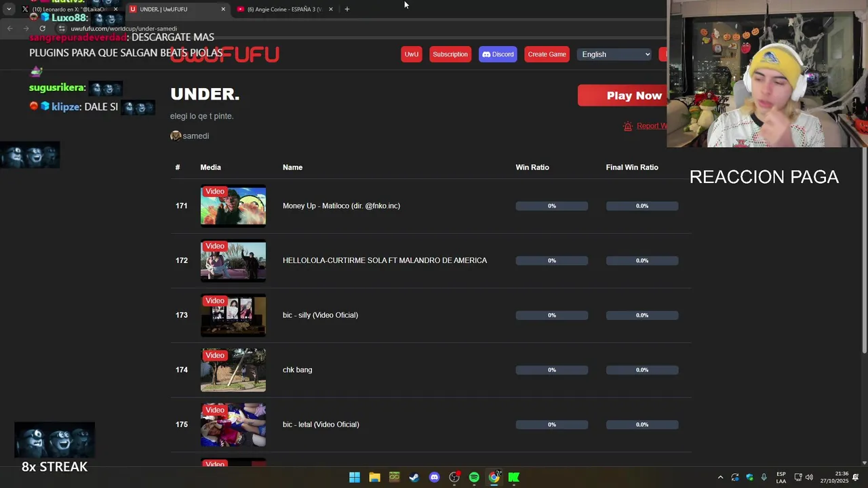The width and height of the screenshot is (868, 488).
Task: Click the Media column header
Action: 210,167
